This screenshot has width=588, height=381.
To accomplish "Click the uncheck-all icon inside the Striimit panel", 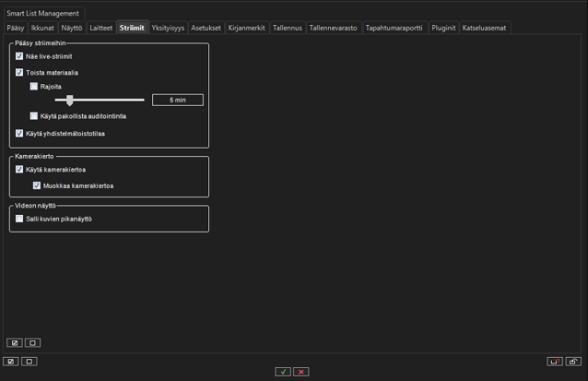I will point(32,342).
